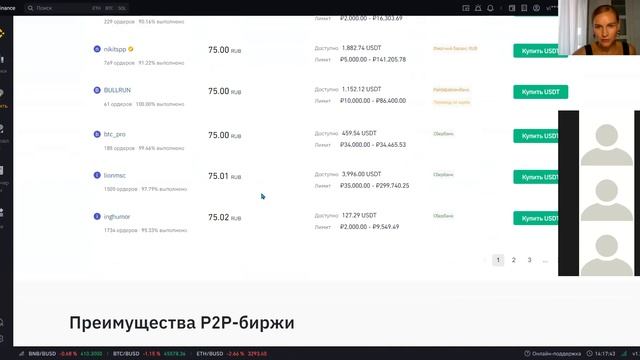Image resolution: width=640 pixels, height=360 pixels.
Task: Click the nikitspp avatar icon
Action: click(97, 49)
